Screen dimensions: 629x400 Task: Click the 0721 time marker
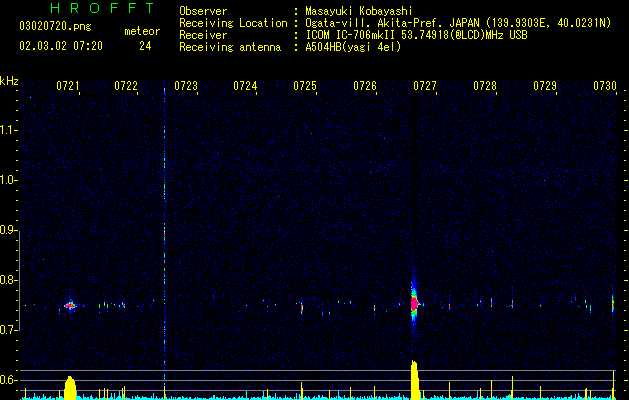pyautogui.click(x=67, y=86)
